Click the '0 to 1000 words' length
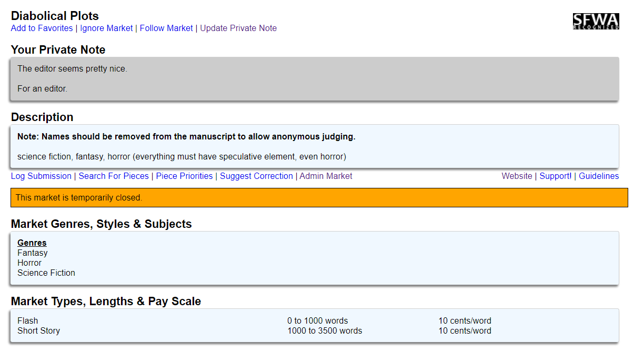The image size is (644, 351). point(318,321)
